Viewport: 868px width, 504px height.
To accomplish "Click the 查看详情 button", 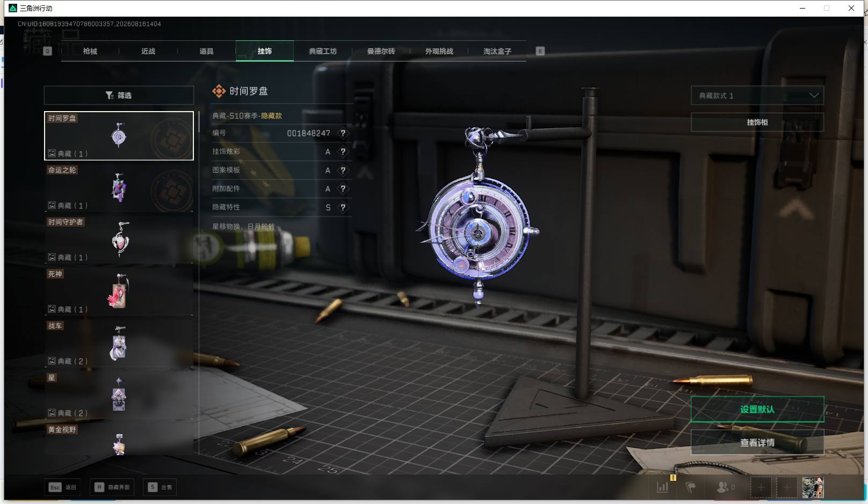I will pyautogui.click(x=757, y=442).
